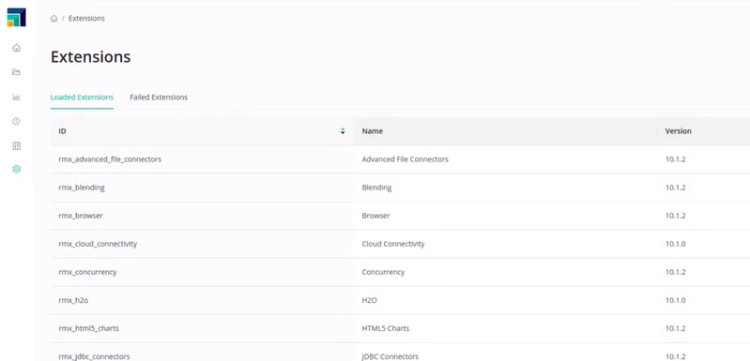This screenshot has height=361, width=750.
Task: Click the Advanced File Connectors name cell
Action: pyautogui.click(x=405, y=159)
